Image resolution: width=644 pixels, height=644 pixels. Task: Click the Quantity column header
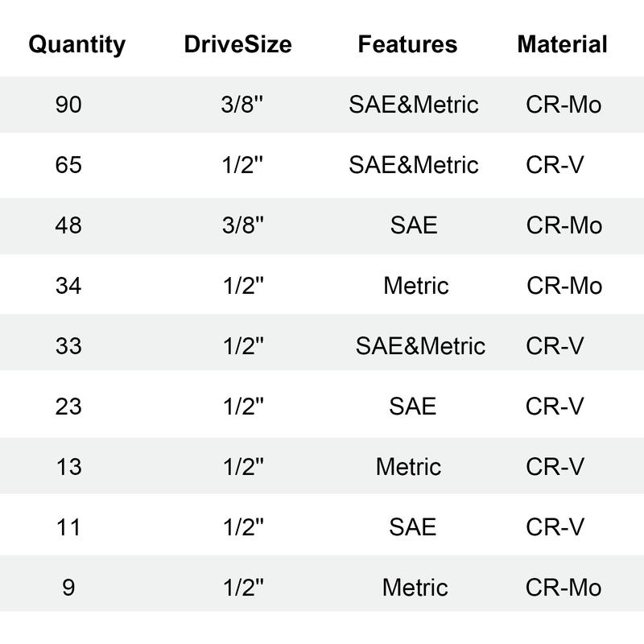tap(76, 44)
